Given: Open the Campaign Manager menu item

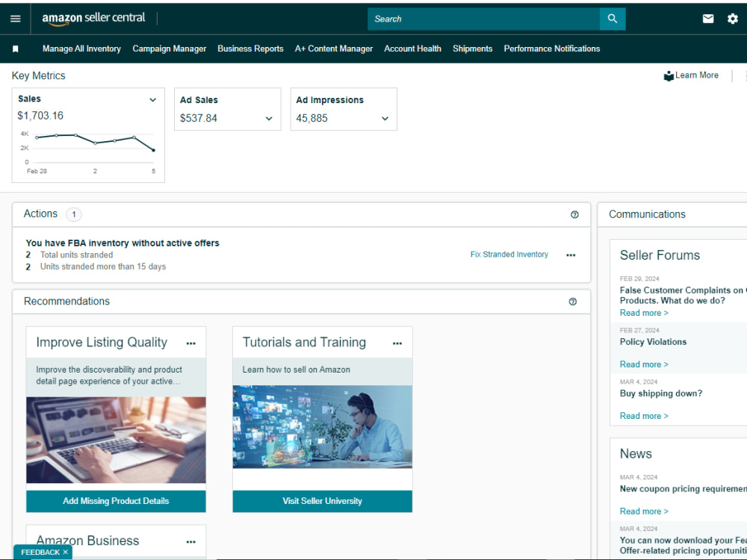Looking at the screenshot, I should click(169, 49).
